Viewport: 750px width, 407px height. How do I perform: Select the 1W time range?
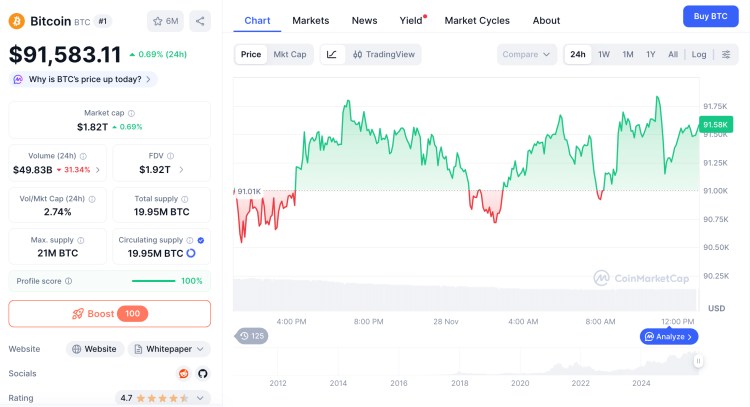pos(604,54)
